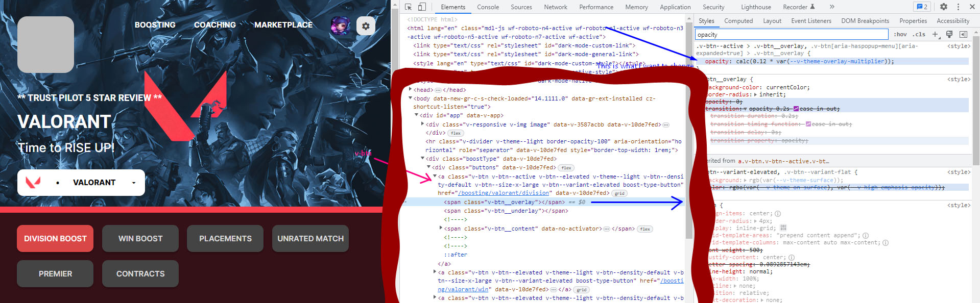980x303 pixels.
Task: Collapse the body element node
Action: [x=410, y=98]
